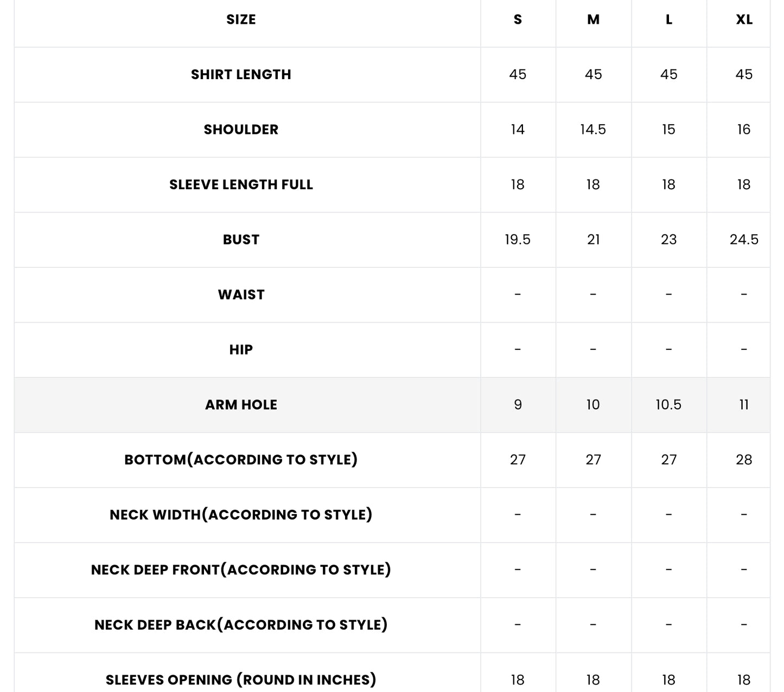Select the BOTTOM(ACCORDING TO STYLE) row label

tap(241, 460)
